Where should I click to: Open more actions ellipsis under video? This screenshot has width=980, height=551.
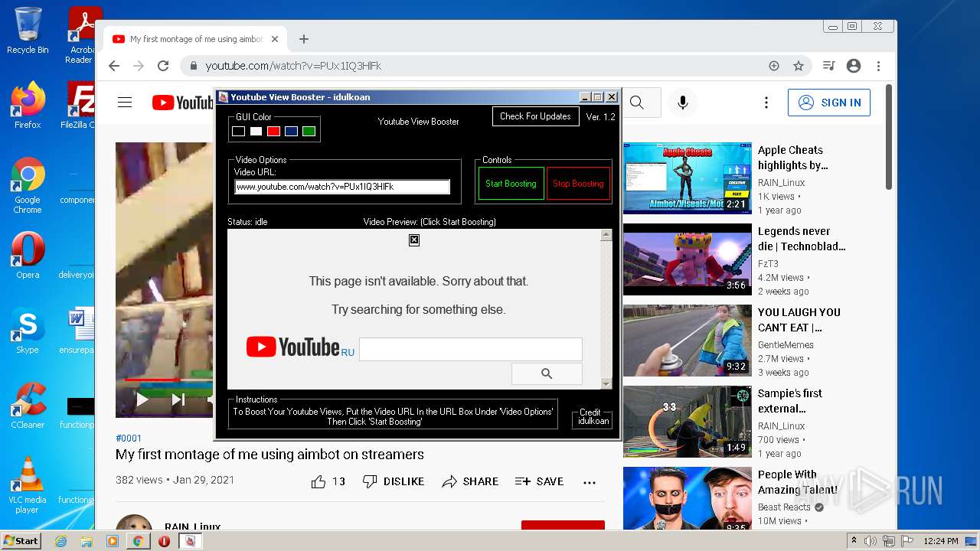[590, 482]
